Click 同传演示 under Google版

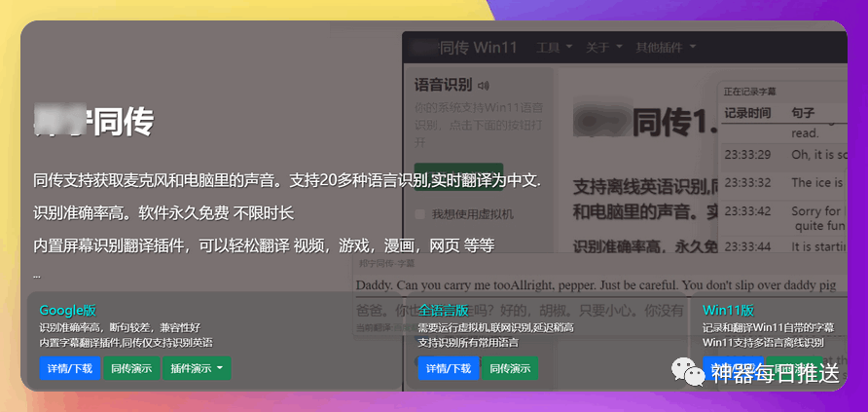131,368
